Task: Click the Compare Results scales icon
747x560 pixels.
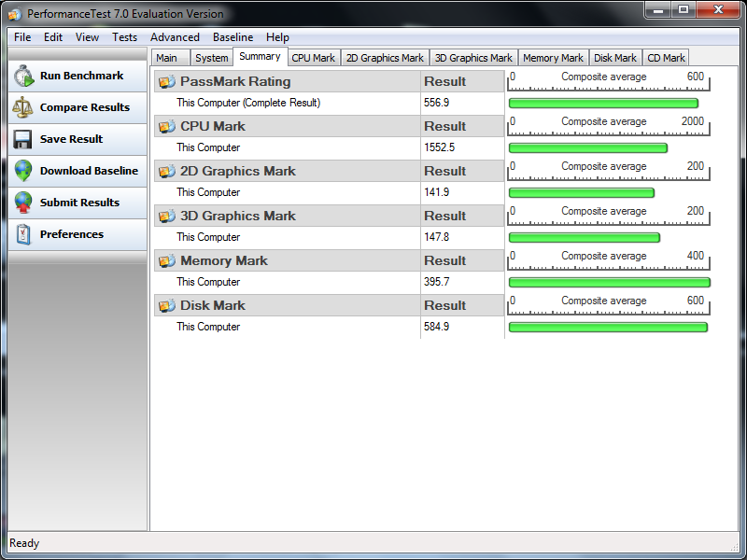Action: [x=22, y=107]
